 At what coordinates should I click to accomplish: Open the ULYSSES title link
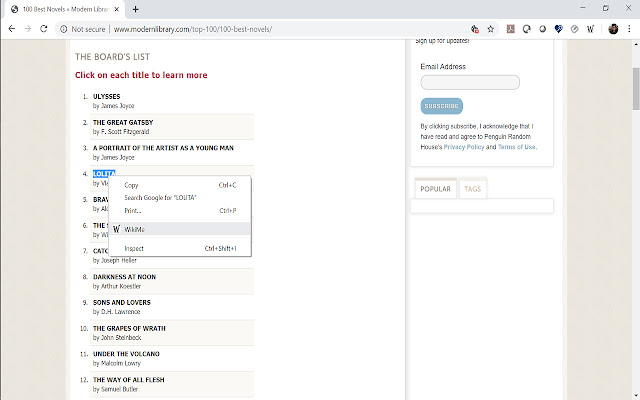(x=107, y=96)
